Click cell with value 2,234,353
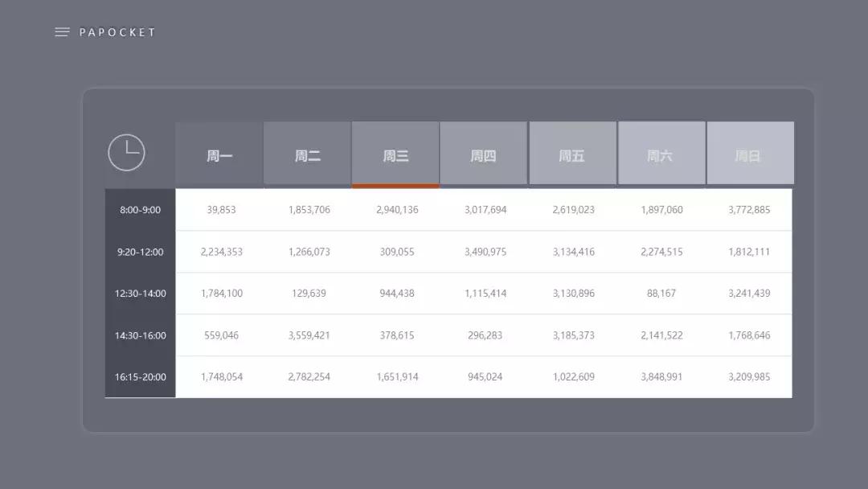The image size is (868, 489). coord(221,252)
